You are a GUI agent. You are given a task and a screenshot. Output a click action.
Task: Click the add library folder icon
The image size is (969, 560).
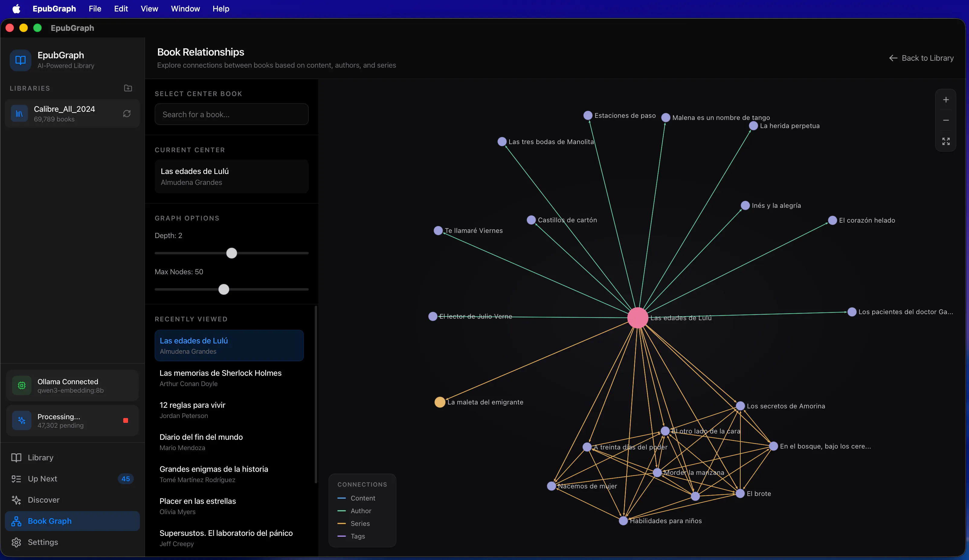[128, 88]
